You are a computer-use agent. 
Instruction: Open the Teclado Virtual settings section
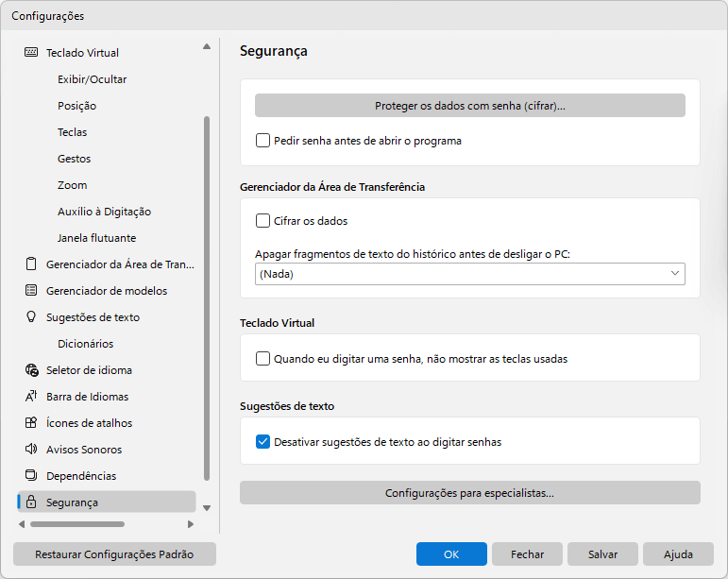[82, 53]
